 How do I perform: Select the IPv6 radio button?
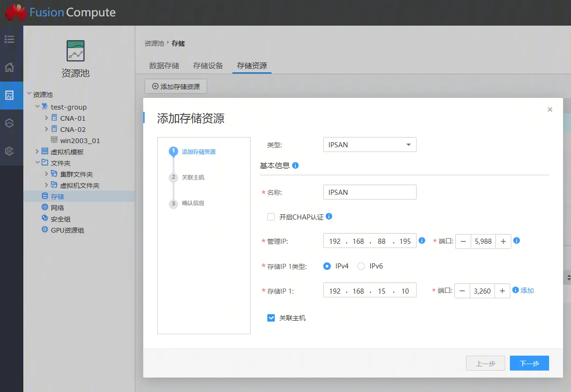point(361,266)
